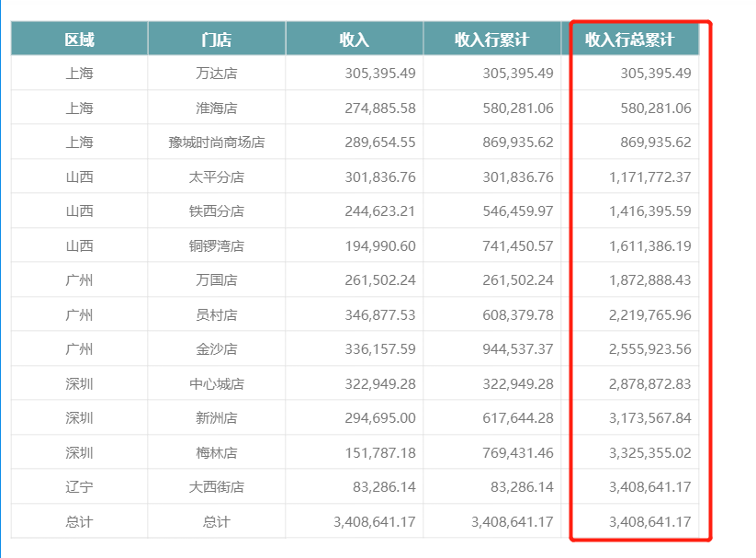Click the 新洲店 store cell
Image resolution: width=756 pixels, height=558 pixels.
(217, 418)
